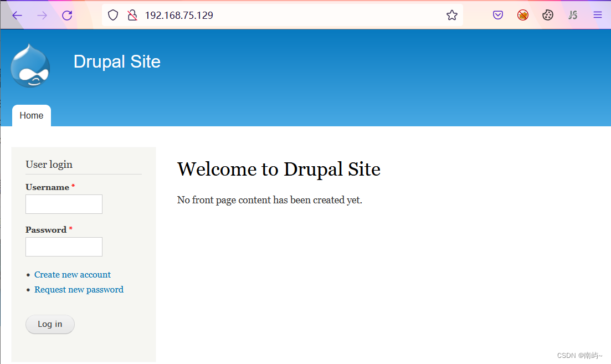Focus the Username input field
This screenshot has width=611, height=364.
(x=64, y=204)
